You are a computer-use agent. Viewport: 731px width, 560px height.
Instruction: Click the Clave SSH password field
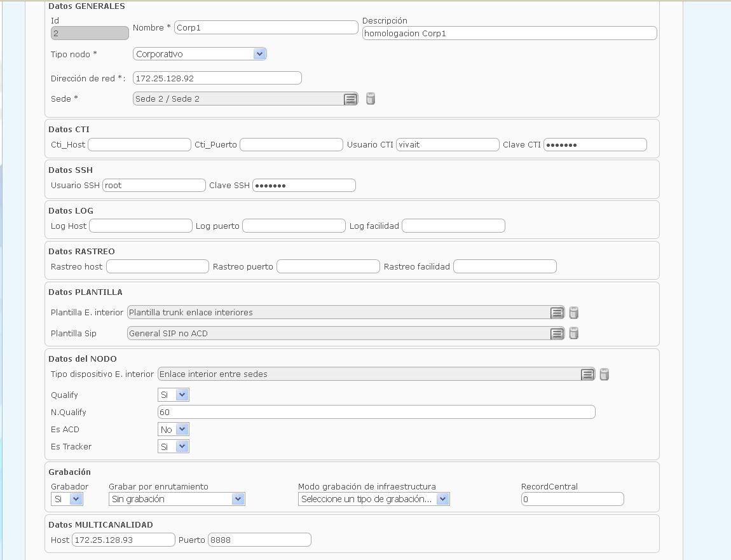(x=304, y=185)
